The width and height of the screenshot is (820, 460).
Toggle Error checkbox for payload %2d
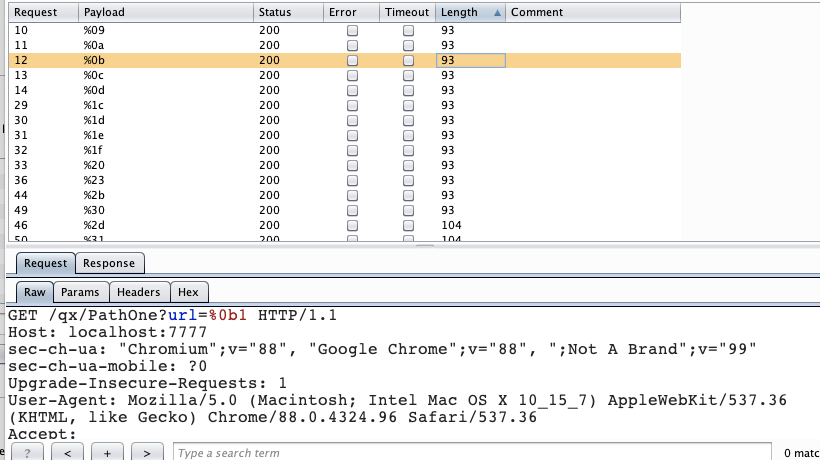pyautogui.click(x=352, y=225)
